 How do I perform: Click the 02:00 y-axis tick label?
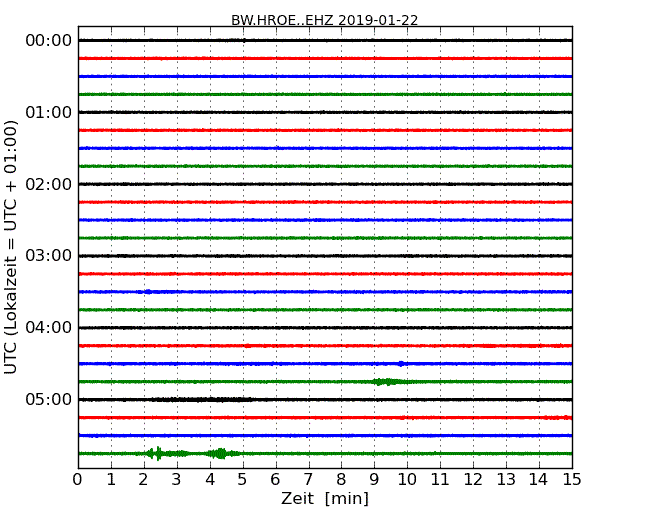click(49, 184)
